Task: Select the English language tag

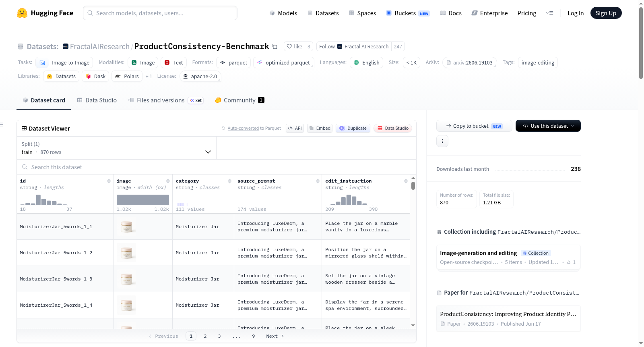Action: [366, 62]
